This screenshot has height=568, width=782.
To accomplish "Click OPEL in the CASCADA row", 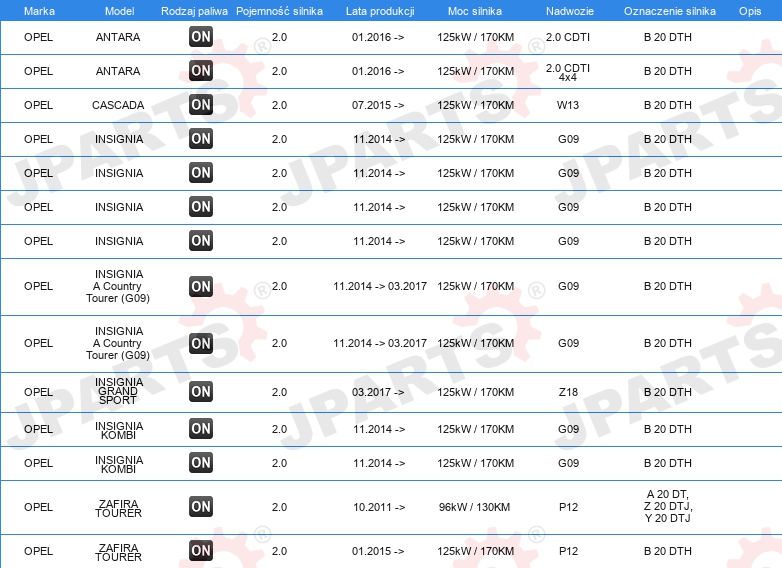I will coord(38,105).
